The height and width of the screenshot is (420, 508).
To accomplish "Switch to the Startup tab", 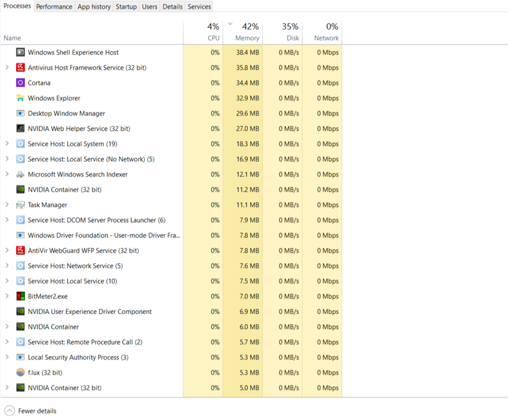I will click(x=127, y=6).
